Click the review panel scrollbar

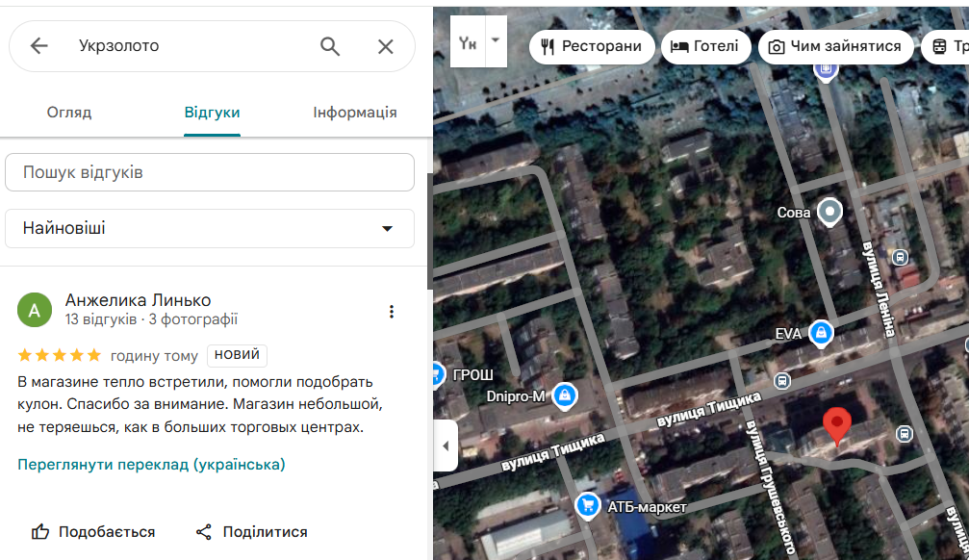[429, 232]
